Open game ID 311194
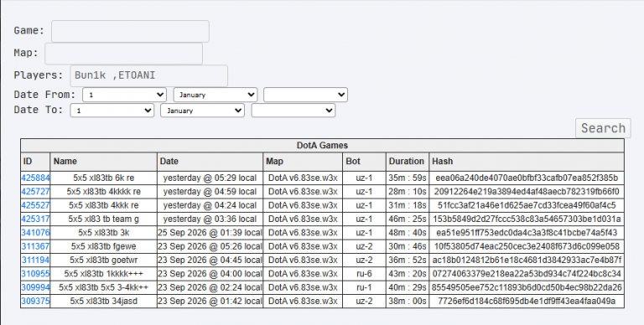The width and height of the screenshot is (644, 325). tap(35, 261)
